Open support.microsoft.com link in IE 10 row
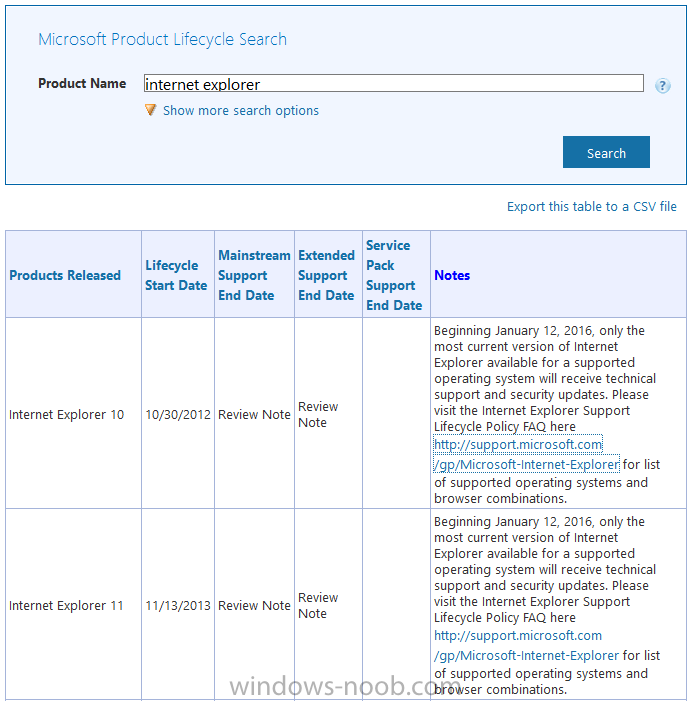 click(518, 444)
